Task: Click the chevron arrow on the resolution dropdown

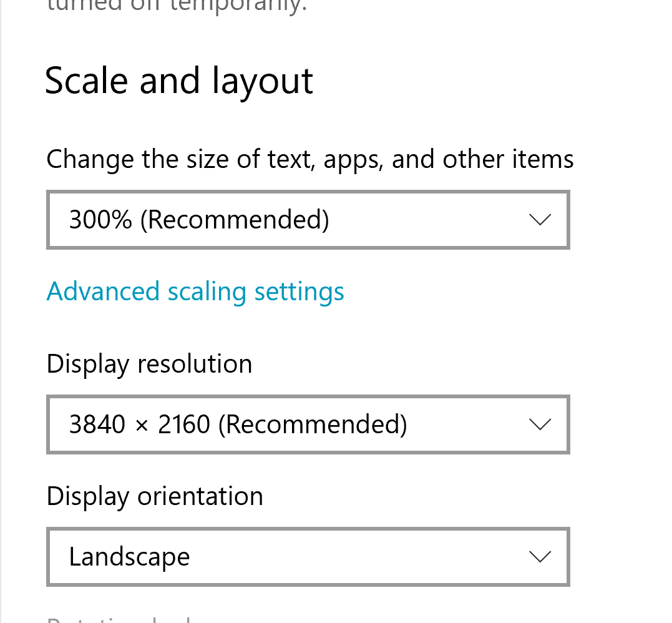Action: (540, 424)
